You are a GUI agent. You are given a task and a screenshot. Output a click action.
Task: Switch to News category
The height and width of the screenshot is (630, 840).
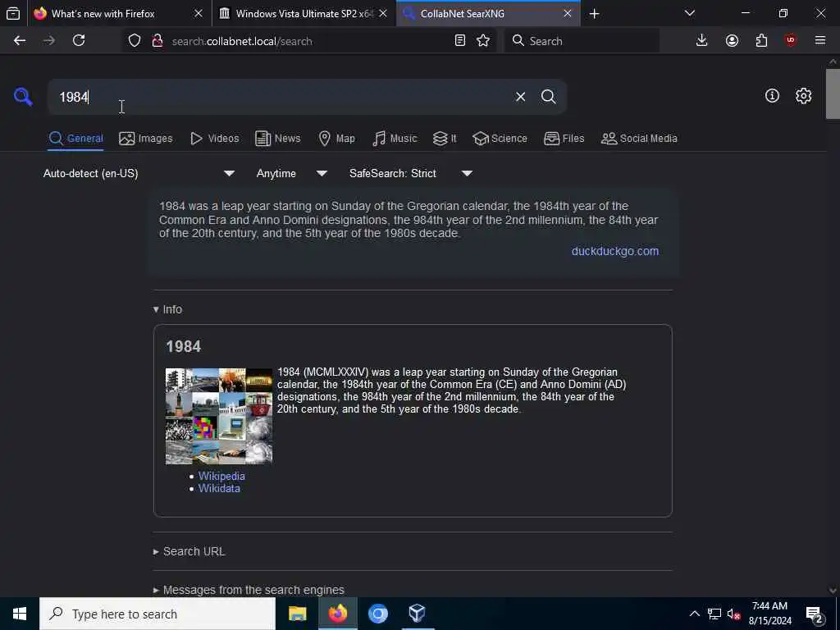(x=277, y=138)
